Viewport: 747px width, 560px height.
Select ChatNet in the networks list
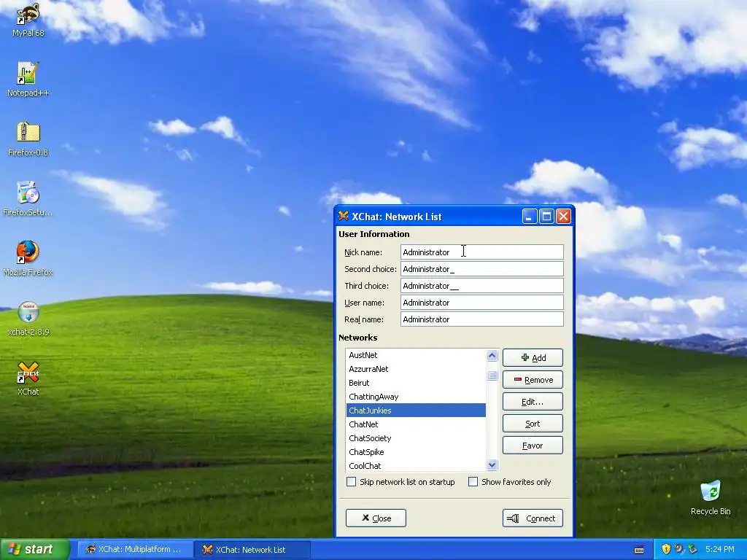tap(416, 424)
